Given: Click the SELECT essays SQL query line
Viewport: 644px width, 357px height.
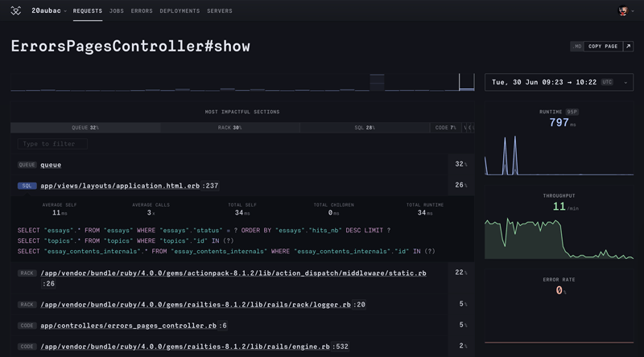Looking at the screenshot, I should click(204, 230).
